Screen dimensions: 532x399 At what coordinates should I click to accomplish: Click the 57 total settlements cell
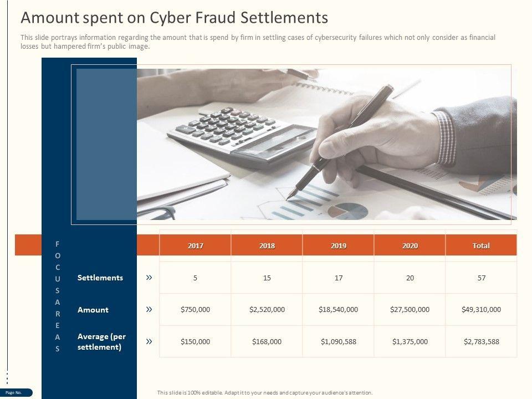(x=481, y=278)
